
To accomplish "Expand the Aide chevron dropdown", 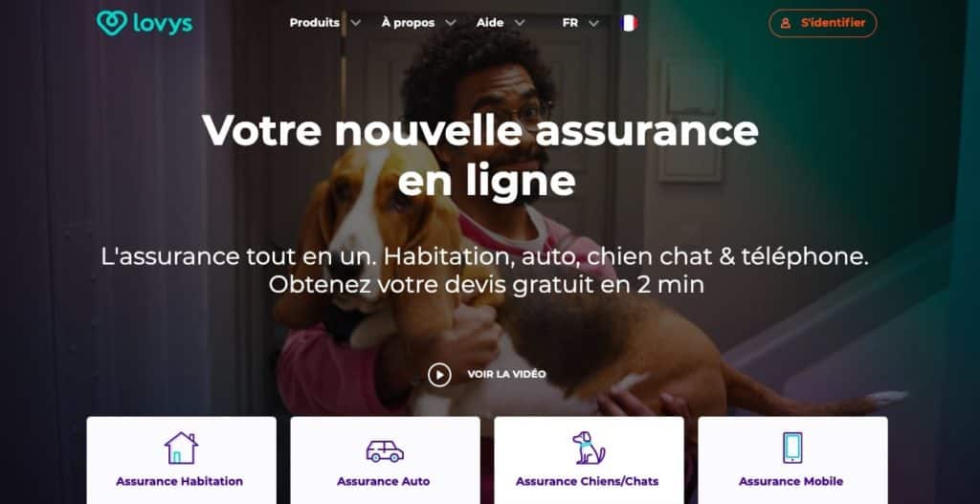I will click(520, 23).
